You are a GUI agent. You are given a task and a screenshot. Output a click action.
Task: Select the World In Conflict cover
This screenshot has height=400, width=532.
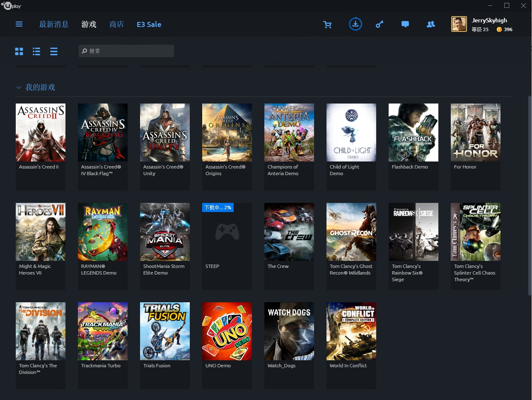[351, 331]
